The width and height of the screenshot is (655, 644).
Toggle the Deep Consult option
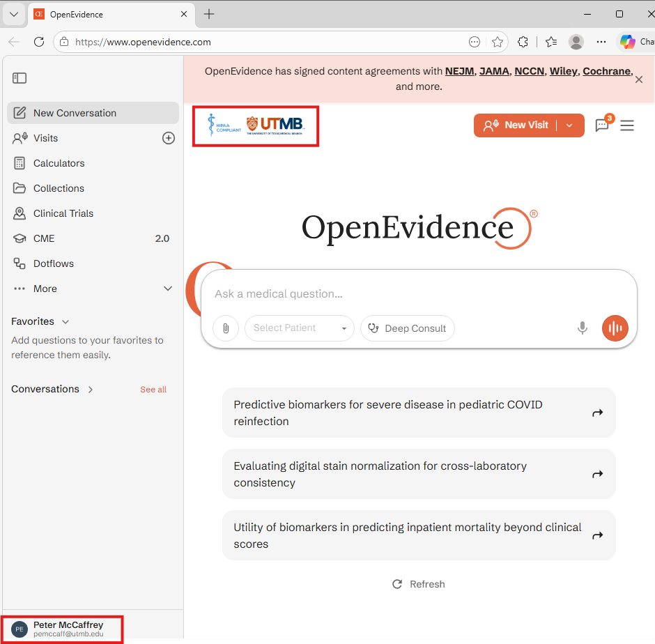click(x=408, y=328)
